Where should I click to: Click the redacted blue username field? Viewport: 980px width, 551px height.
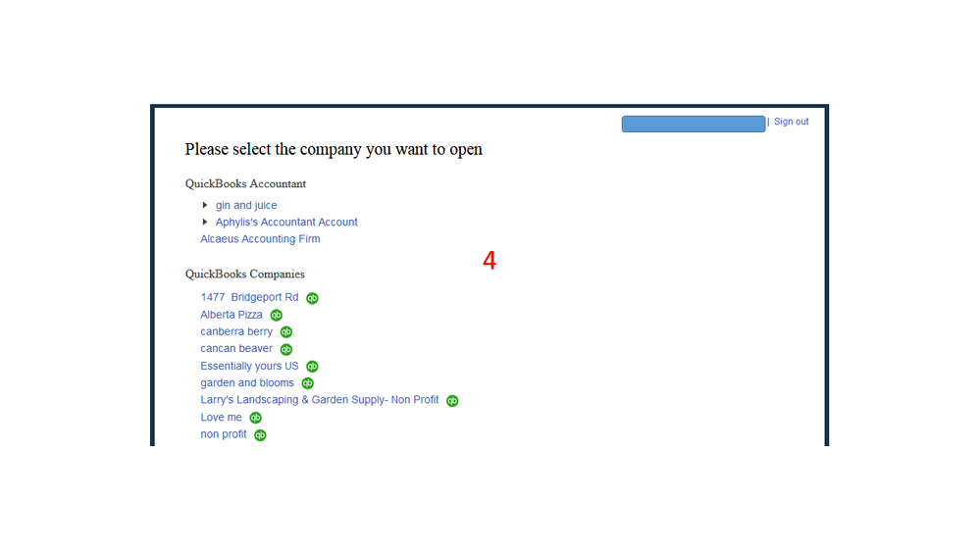click(694, 124)
